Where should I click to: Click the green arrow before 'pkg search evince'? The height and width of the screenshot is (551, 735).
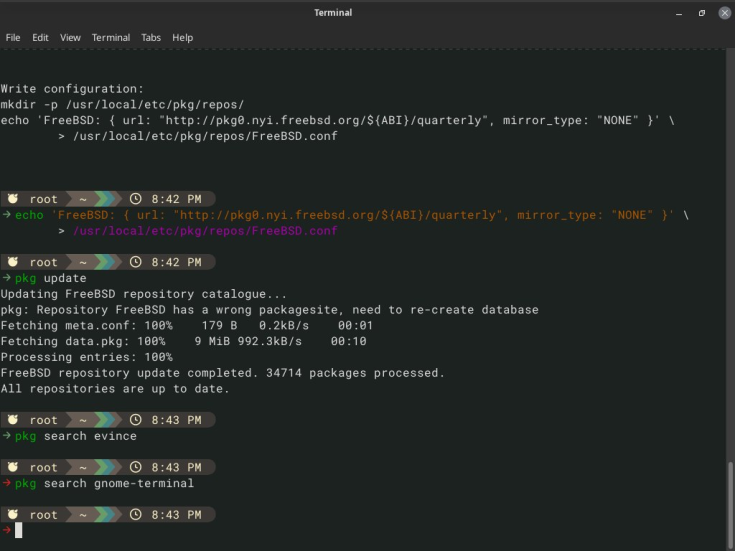pyautogui.click(x=7, y=436)
